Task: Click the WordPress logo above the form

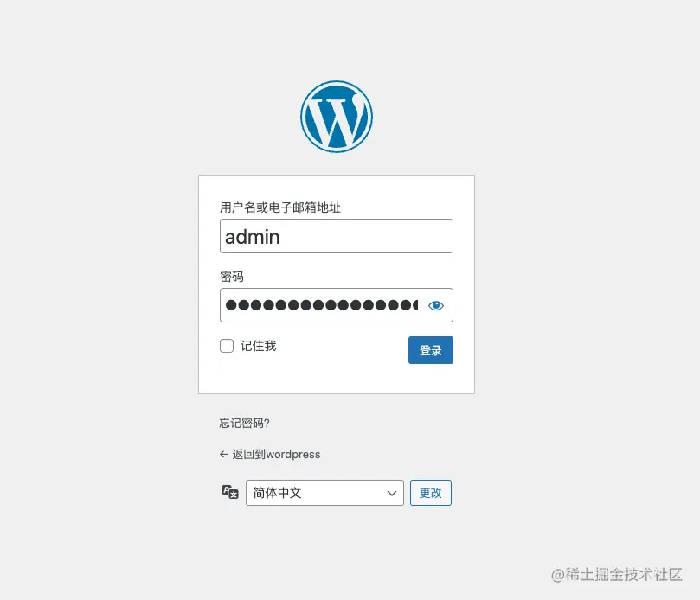Action: point(337,117)
